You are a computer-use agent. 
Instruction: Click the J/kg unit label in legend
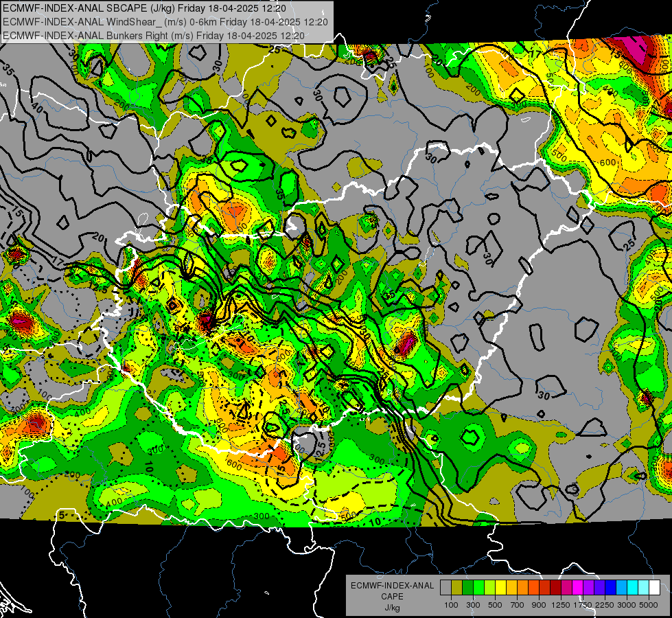coord(392,608)
